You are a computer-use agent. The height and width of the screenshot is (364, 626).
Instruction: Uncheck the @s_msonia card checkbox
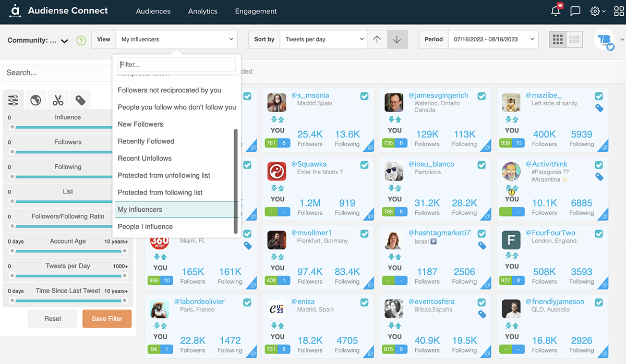pyautogui.click(x=365, y=96)
